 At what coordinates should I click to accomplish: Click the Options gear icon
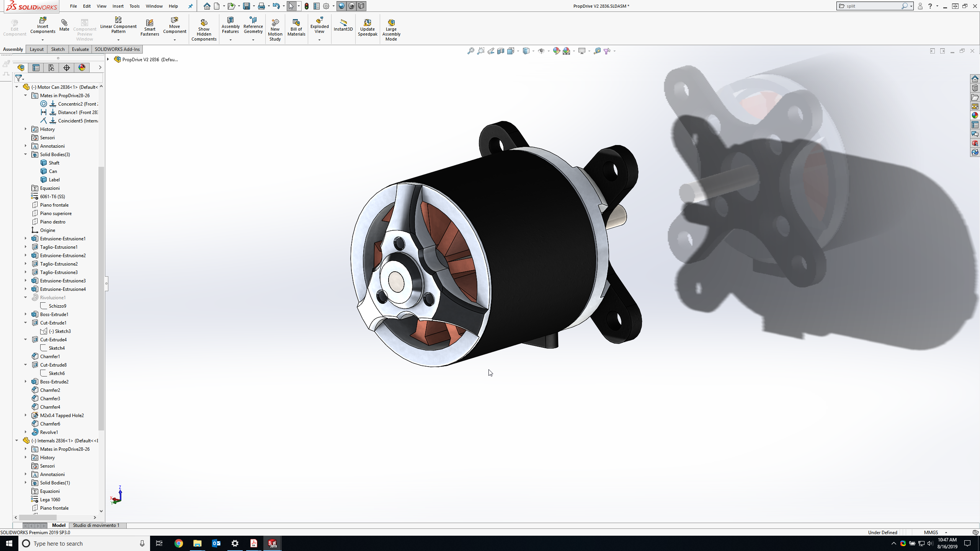coord(326,6)
